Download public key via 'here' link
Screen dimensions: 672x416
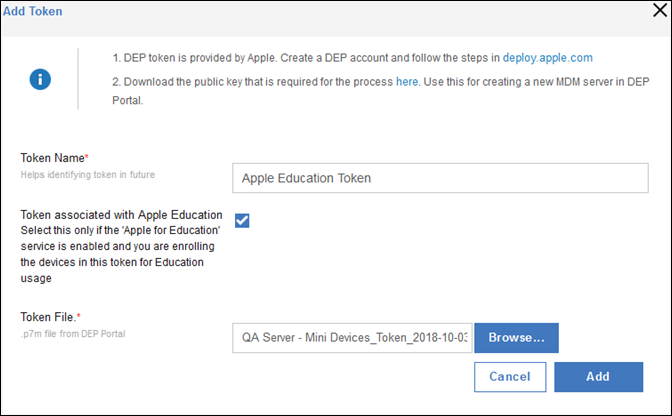point(407,82)
